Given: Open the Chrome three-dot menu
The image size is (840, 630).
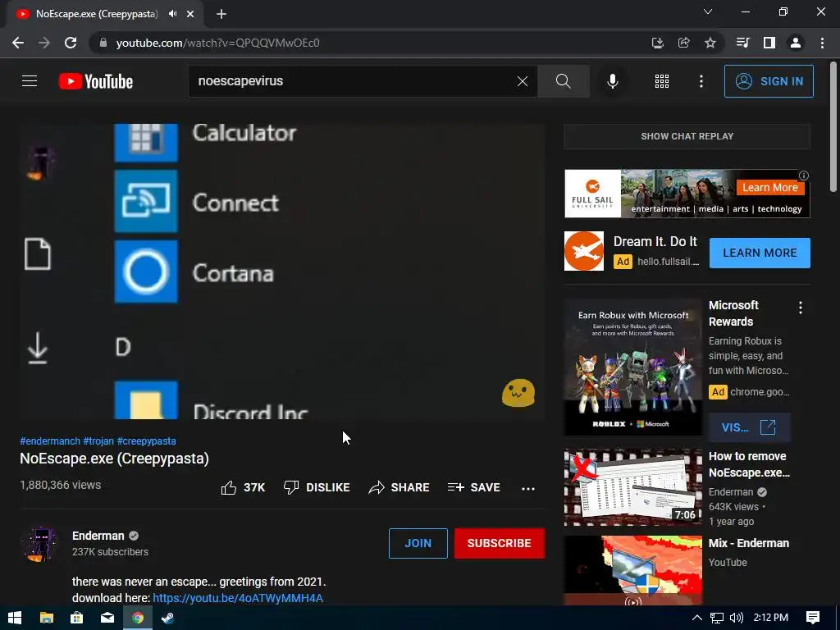Looking at the screenshot, I should (x=822, y=43).
